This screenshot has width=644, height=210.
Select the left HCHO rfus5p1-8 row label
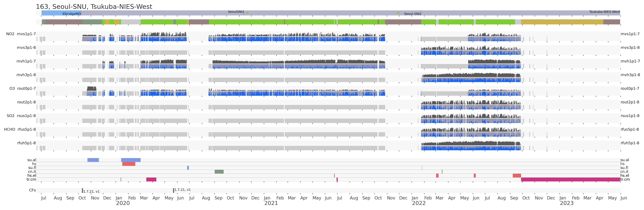20,129
